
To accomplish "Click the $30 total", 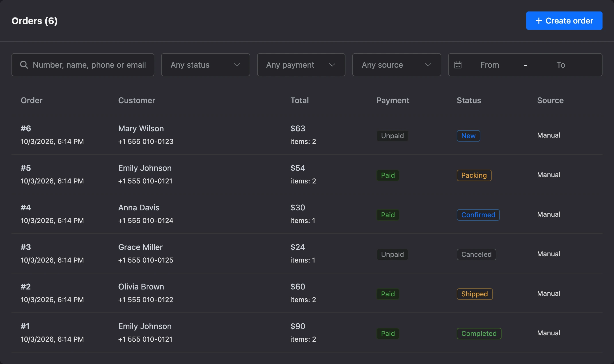I will click(298, 208).
